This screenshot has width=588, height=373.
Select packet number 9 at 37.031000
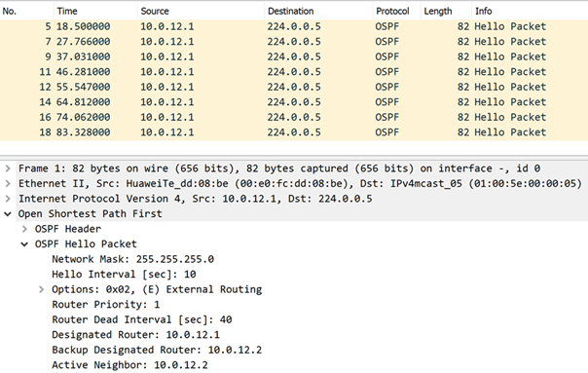tap(294, 56)
